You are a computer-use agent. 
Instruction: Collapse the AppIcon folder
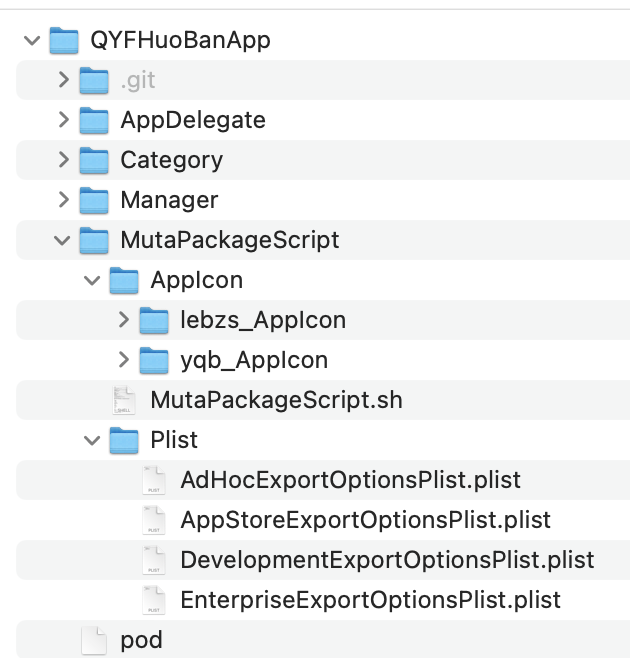click(x=93, y=280)
